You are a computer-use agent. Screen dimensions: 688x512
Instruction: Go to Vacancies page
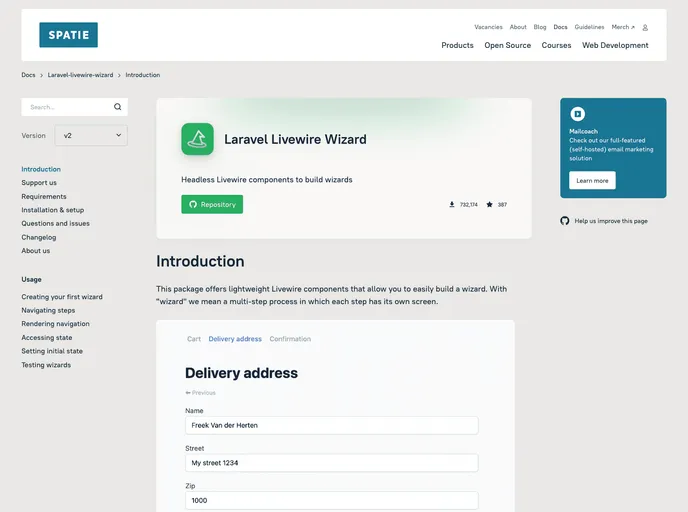(x=488, y=27)
